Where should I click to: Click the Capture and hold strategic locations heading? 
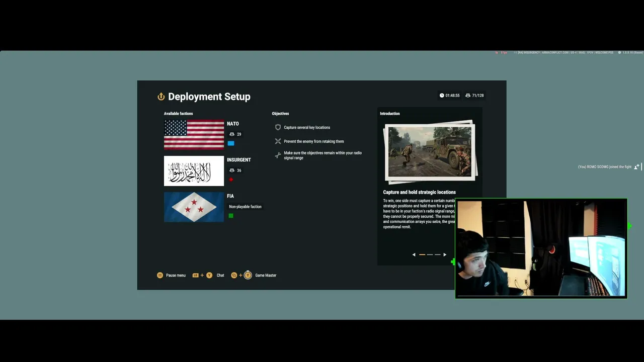pyautogui.click(x=420, y=192)
